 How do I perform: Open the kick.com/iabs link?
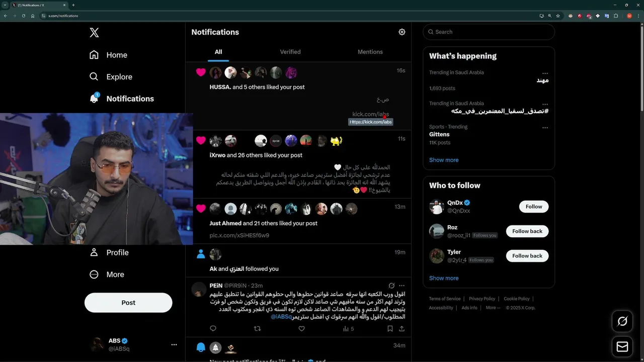click(370, 114)
